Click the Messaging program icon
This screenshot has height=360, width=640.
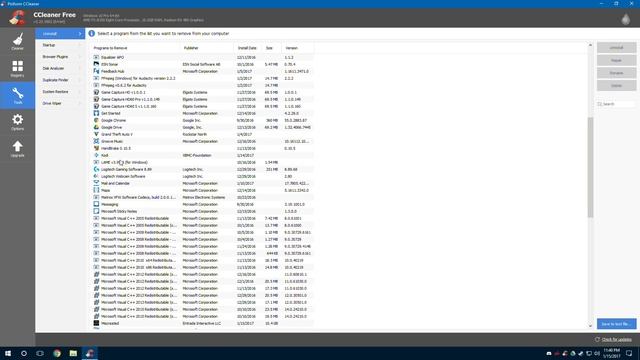tap(96, 204)
